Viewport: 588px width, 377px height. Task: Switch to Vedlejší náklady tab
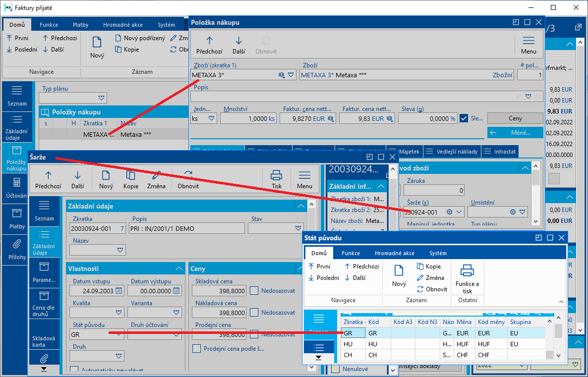point(452,152)
